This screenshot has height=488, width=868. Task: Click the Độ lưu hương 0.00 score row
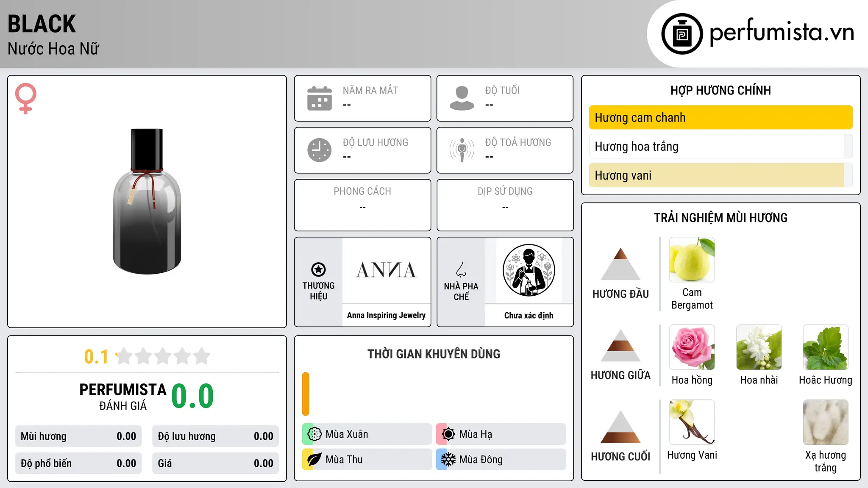(215, 436)
